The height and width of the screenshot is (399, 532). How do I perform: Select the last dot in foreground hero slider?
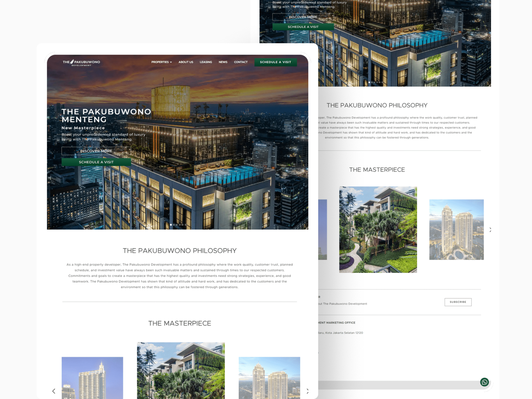[x=185, y=225]
